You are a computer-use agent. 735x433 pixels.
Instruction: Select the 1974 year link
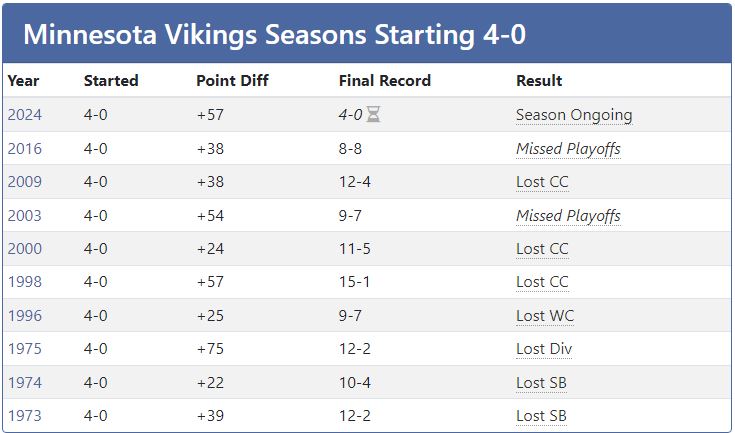coord(25,383)
